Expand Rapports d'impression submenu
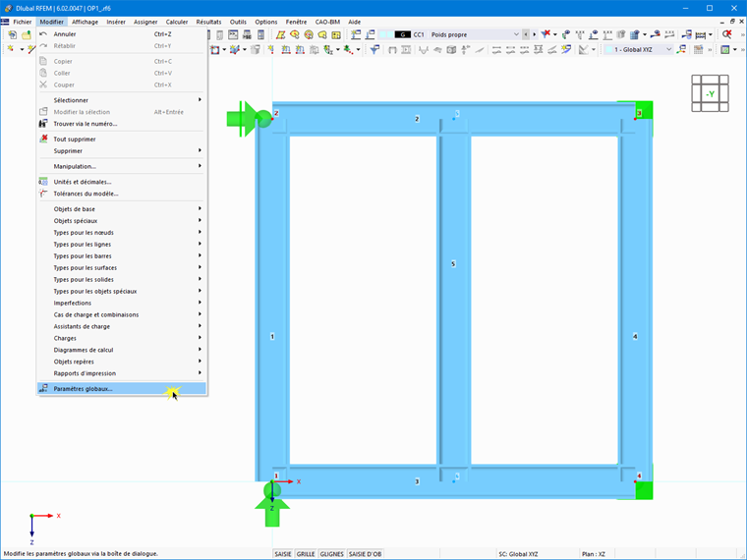Screen dimensions: 747x560 tap(122, 373)
